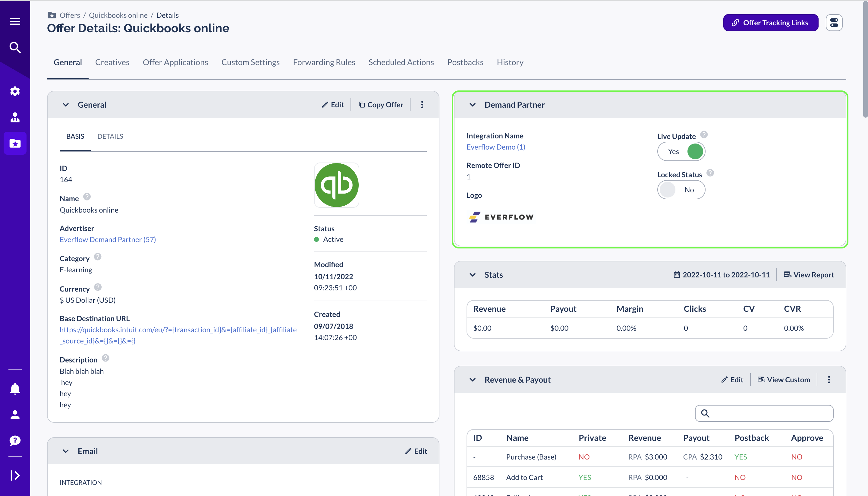Collapse the General panel chevron
Screen dimensions: 868x496
point(66,105)
